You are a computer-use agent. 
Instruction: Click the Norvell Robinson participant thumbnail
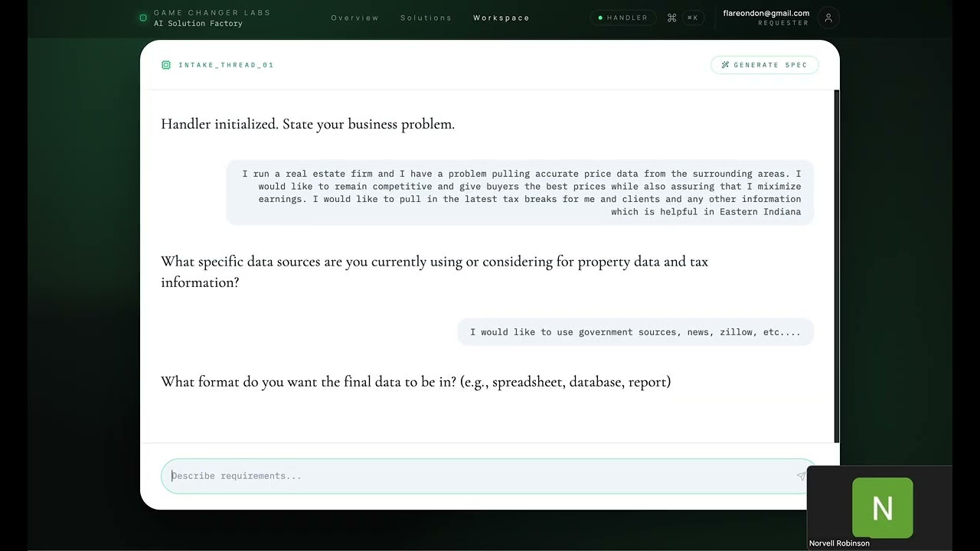tap(880, 507)
